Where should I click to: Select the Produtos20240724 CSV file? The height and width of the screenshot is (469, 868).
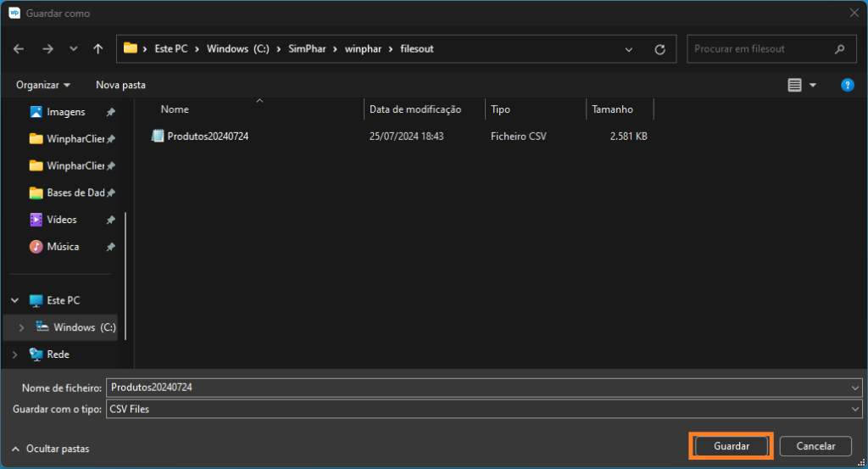click(x=207, y=136)
